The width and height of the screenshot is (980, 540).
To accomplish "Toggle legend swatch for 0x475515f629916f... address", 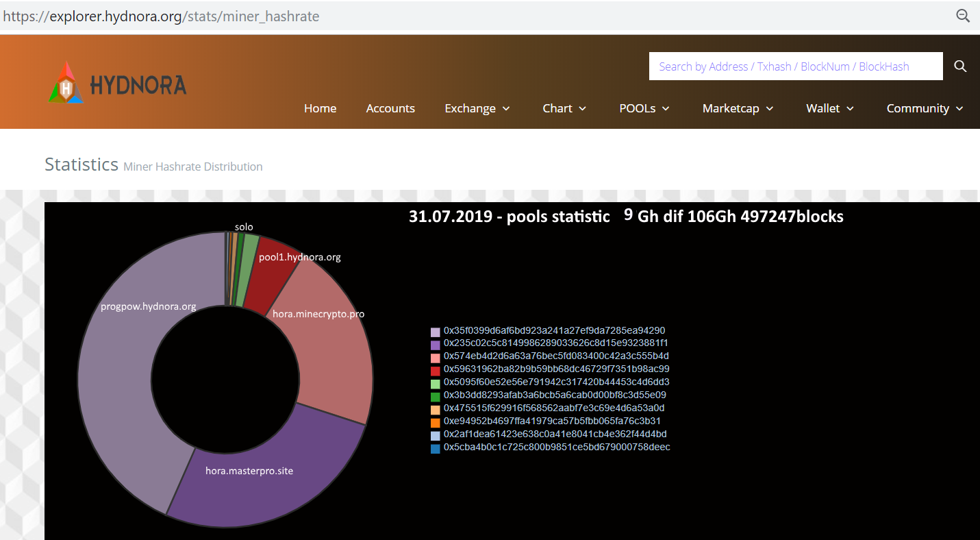I will [436, 410].
